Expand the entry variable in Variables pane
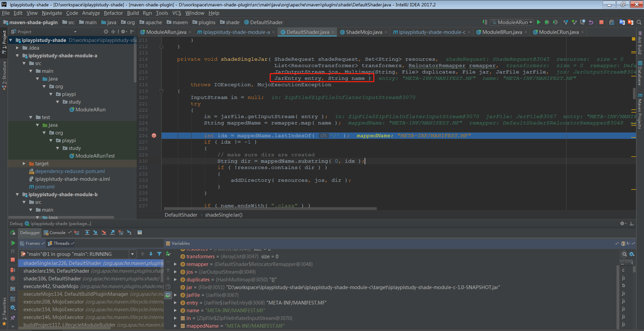This screenshot has height=331, width=644. coord(175,303)
